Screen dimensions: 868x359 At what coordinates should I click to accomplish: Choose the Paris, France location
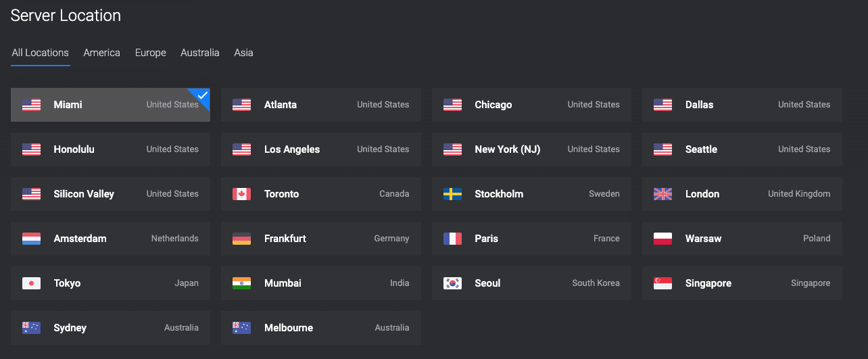531,239
